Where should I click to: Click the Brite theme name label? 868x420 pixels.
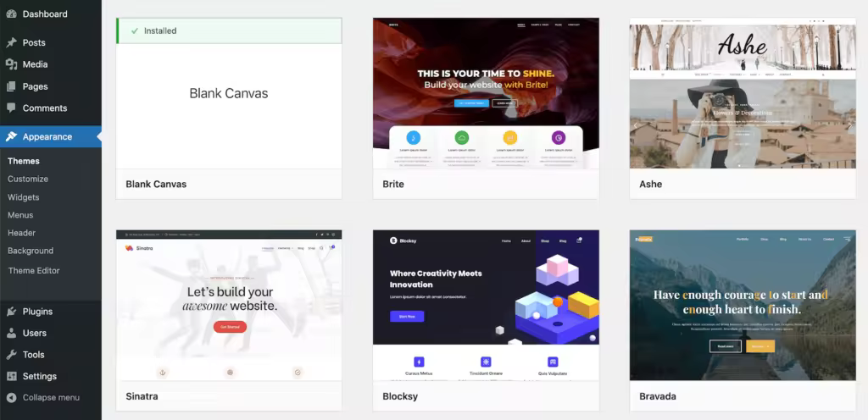(x=393, y=184)
